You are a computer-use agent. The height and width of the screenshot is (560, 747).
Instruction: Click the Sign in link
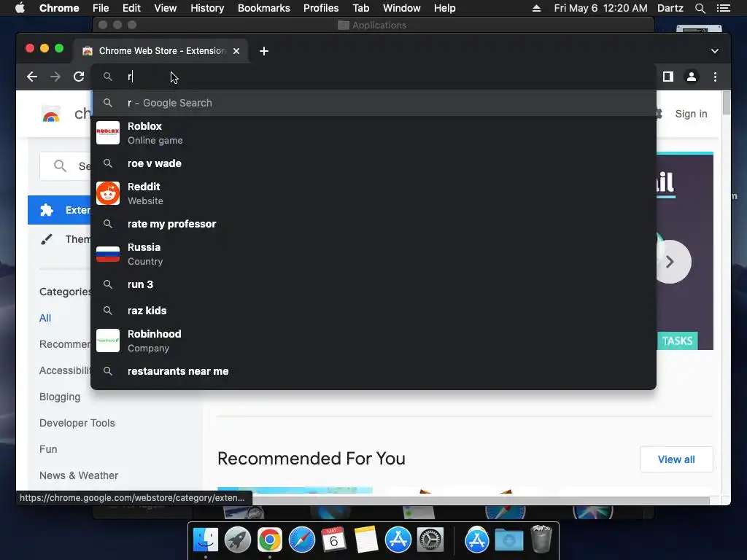[691, 114]
